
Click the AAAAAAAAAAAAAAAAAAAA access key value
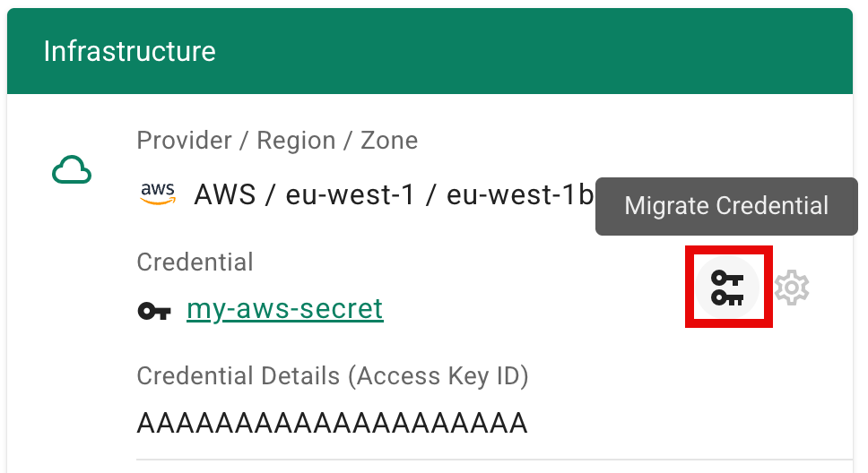pos(332,422)
